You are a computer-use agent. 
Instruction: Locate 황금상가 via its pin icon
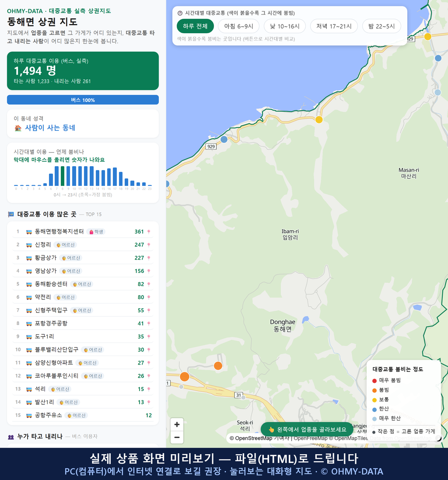click(x=149, y=258)
